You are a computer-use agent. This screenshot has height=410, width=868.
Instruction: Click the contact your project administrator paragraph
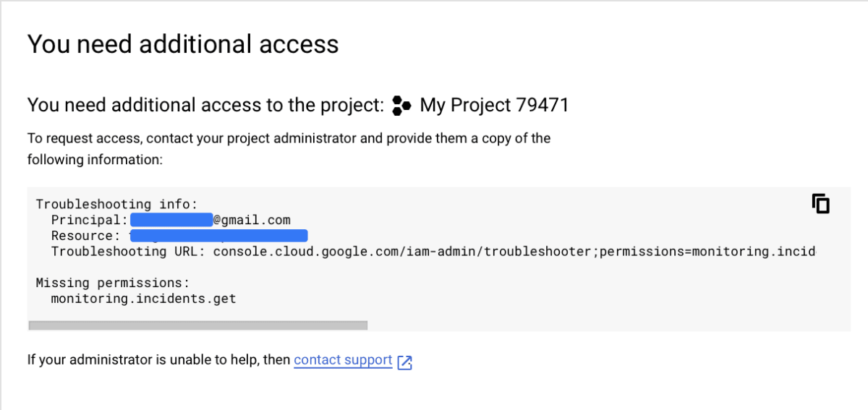(x=289, y=148)
